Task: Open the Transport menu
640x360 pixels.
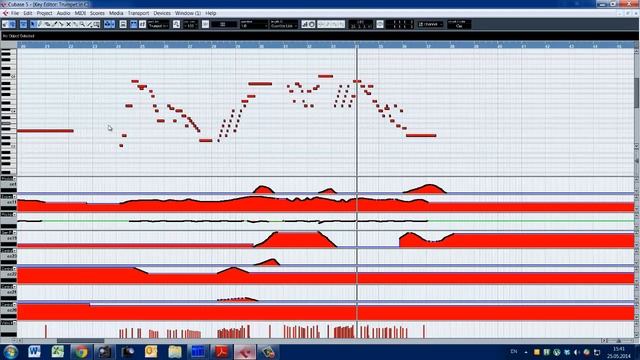Action: (x=138, y=13)
